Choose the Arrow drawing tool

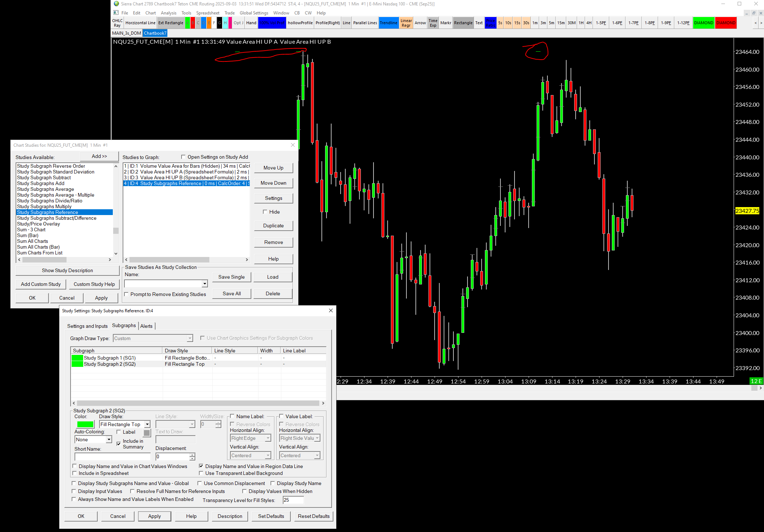[420, 23]
